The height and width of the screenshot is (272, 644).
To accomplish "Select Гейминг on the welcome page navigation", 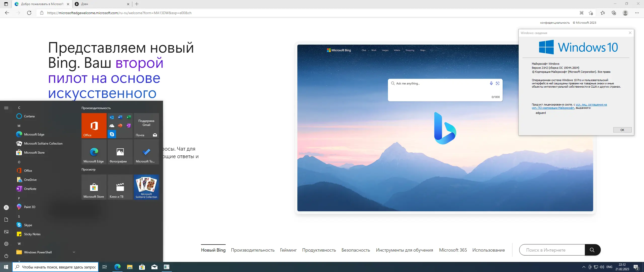I will pos(288,250).
